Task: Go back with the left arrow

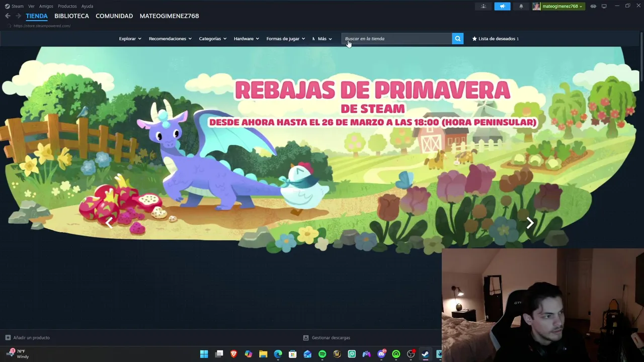Action: click(x=8, y=16)
